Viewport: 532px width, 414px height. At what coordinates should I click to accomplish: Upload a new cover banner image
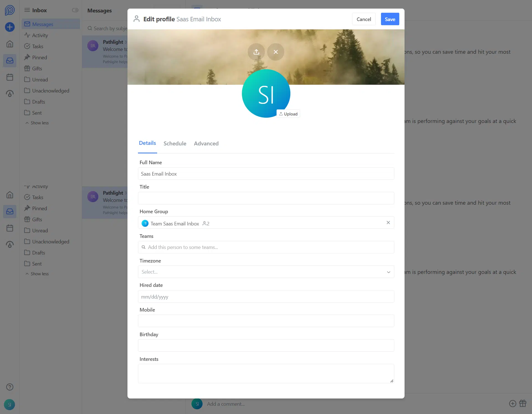pos(256,52)
